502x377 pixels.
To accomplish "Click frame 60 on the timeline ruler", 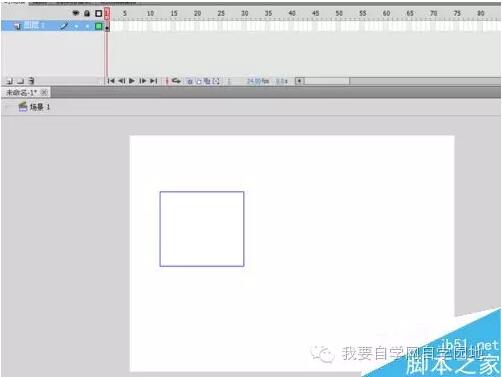I will click(386, 13).
